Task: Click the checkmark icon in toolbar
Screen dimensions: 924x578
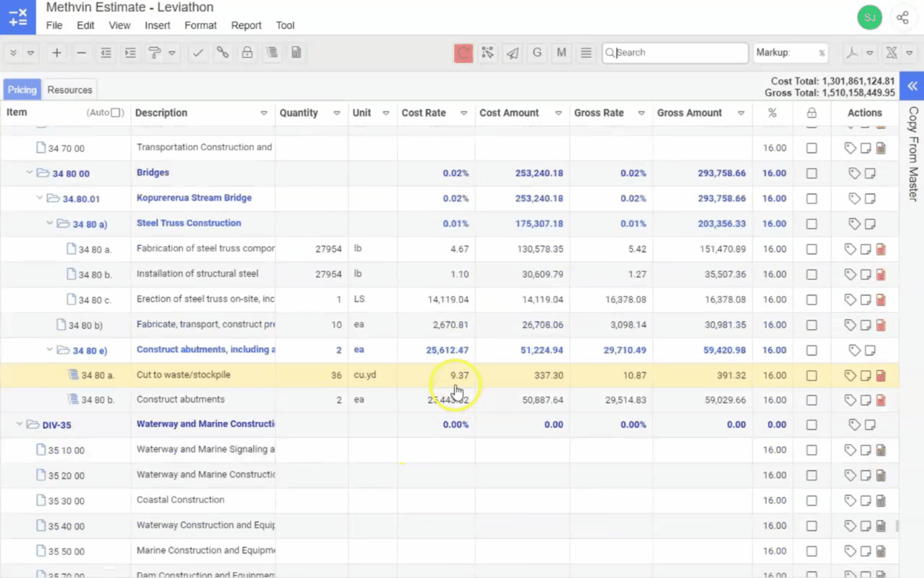Action: click(198, 52)
